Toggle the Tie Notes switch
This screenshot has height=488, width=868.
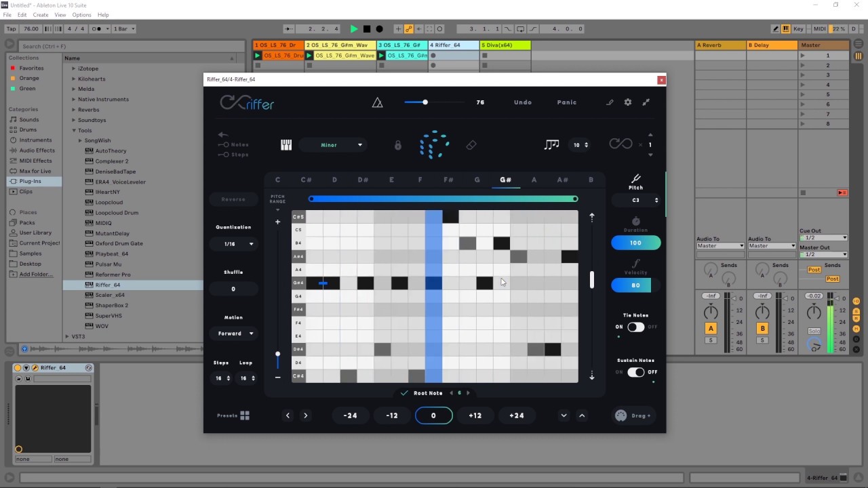635,327
